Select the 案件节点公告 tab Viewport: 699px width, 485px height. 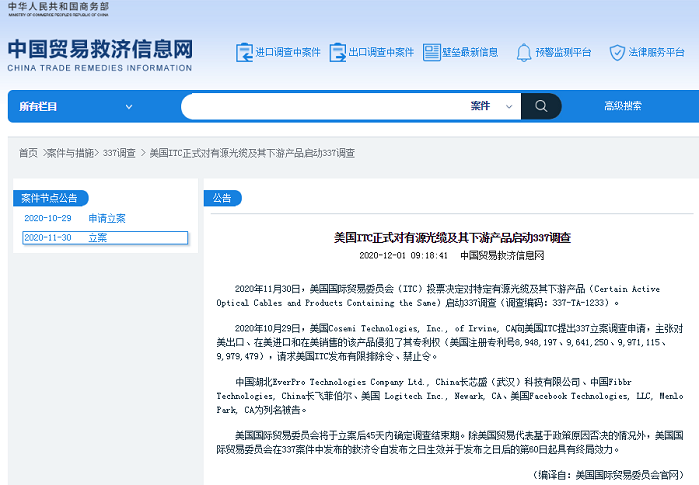(x=51, y=198)
